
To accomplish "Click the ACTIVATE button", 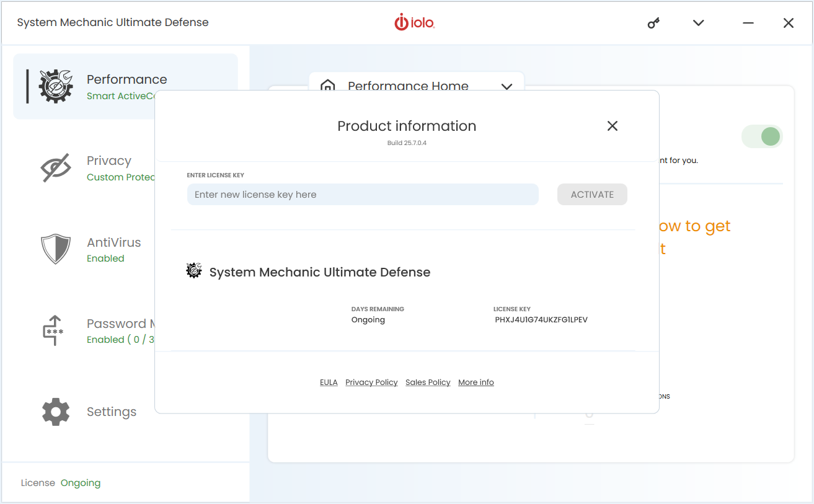I will 592,195.
